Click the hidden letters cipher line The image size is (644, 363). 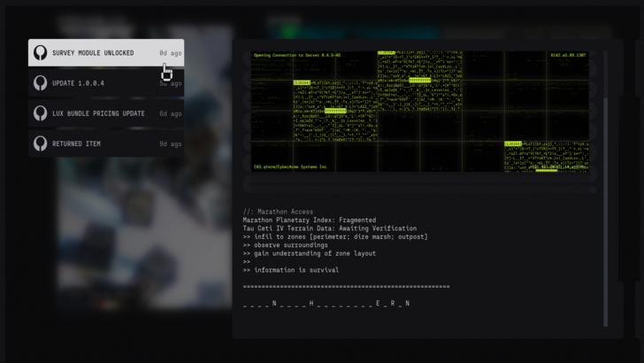pos(326,304)
